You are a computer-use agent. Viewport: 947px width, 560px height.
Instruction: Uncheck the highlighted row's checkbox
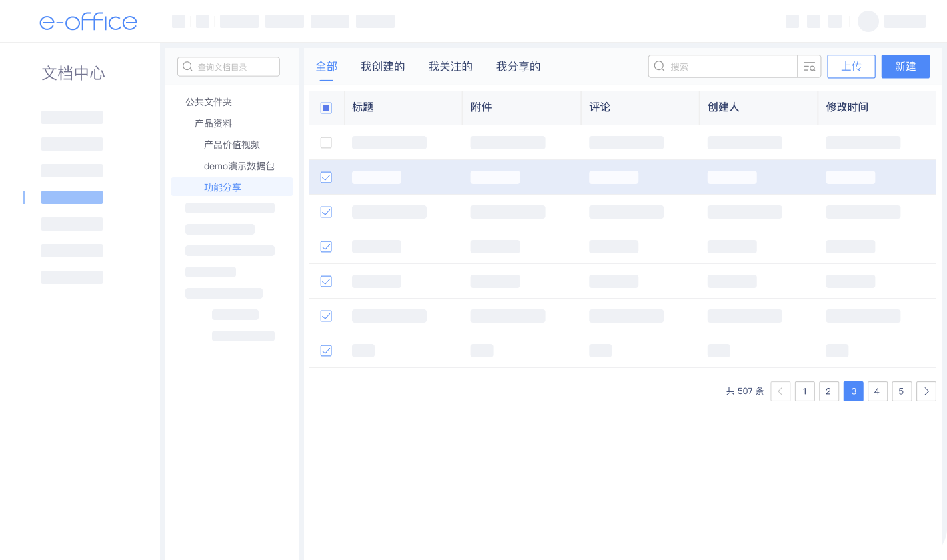326,177
